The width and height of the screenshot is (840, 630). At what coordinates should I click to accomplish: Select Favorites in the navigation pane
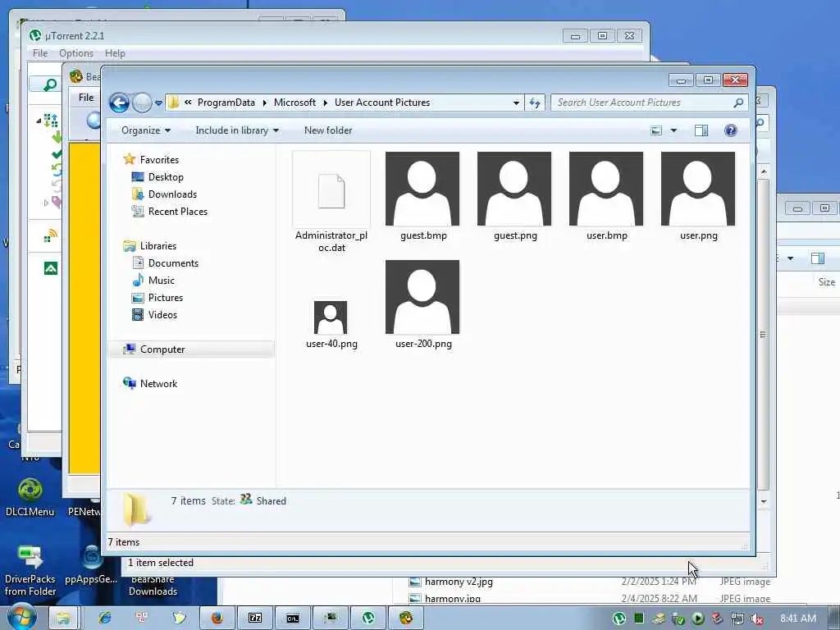point(159,160)
